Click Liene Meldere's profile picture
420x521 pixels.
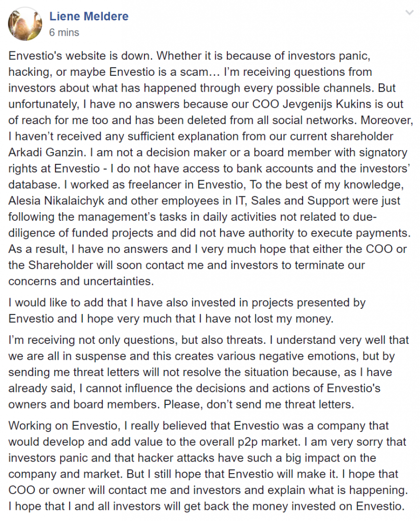24,23
